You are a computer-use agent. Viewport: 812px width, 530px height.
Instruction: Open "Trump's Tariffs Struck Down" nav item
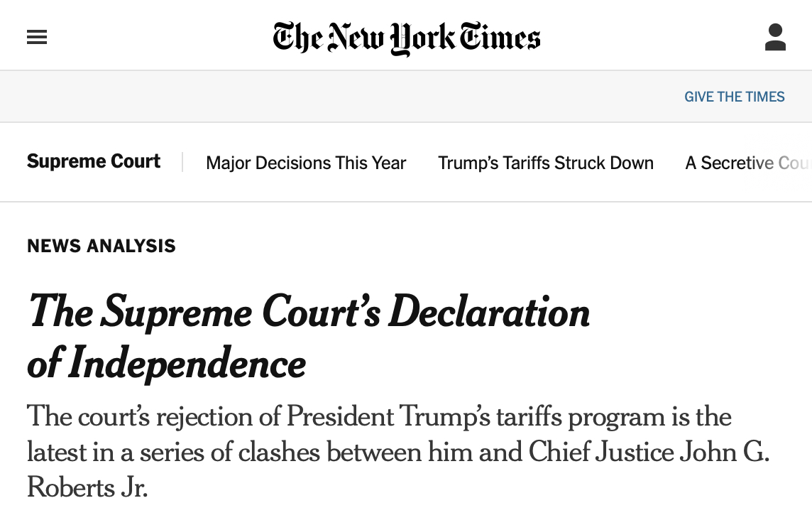coord(545,163)
